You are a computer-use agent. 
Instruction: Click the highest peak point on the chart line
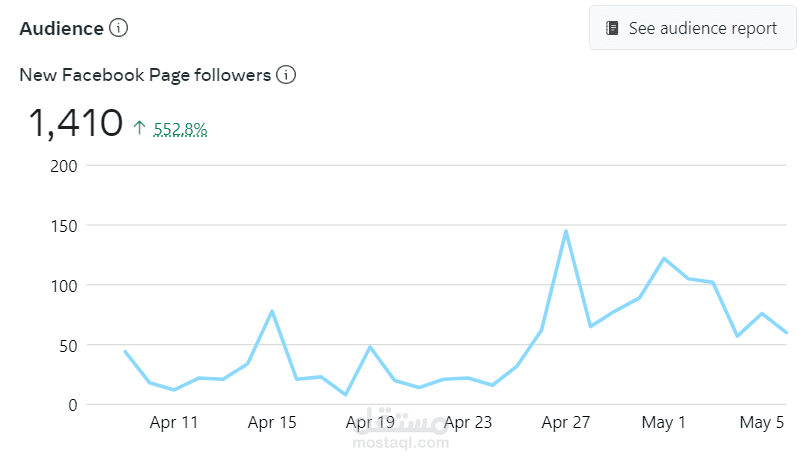pyautogui.click(x=566, y=231)
